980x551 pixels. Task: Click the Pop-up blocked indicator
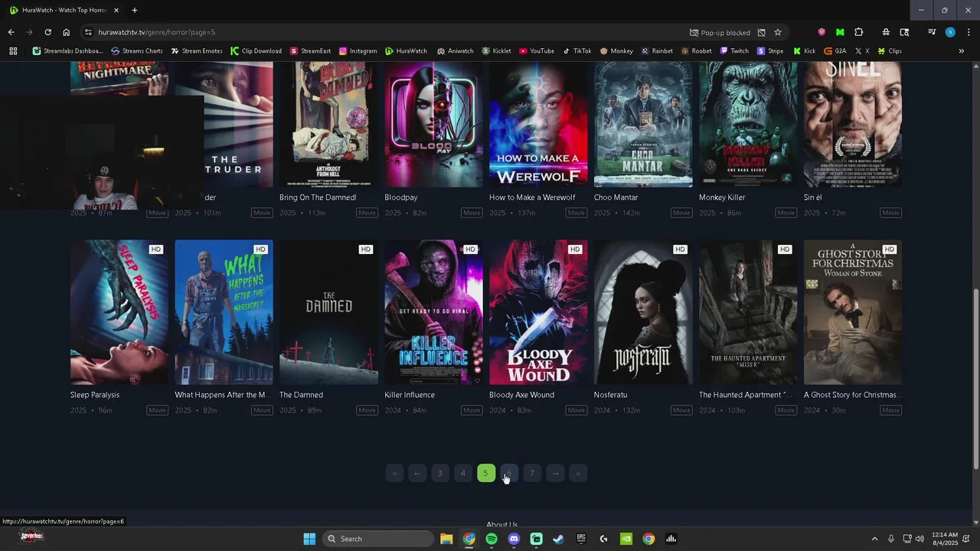pyautogui.click(x=720, y=32)
